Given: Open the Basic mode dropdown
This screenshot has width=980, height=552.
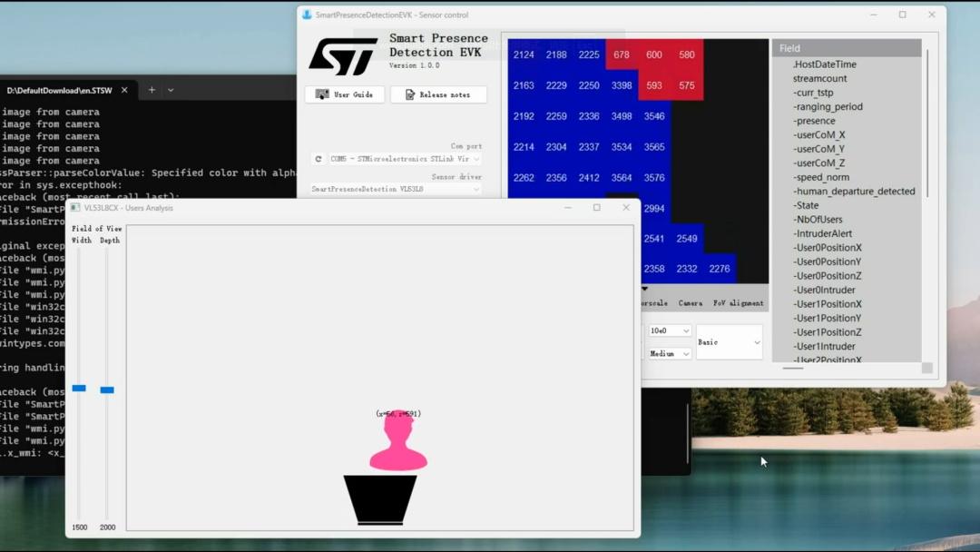Looking at the screenshot, I should pyautogui.click(x=729, y=342).
